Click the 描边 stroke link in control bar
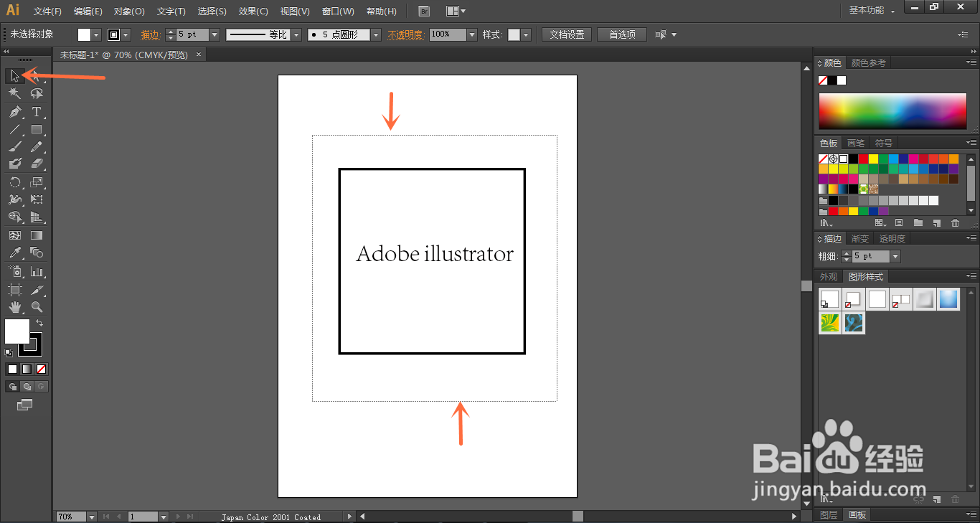Viewport: 980px width, 523px height. (150, 34)
